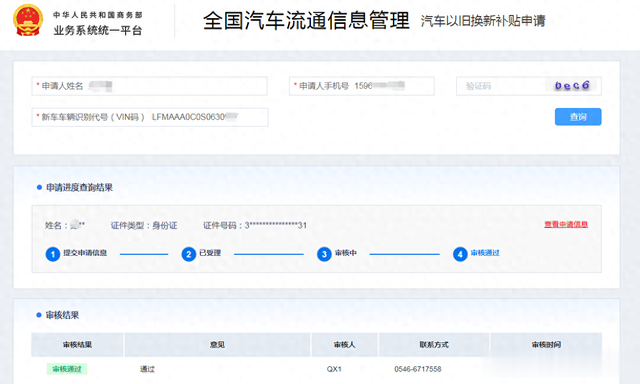
Task: Click the 审核人 column header
Action: [x=344, y=345]
